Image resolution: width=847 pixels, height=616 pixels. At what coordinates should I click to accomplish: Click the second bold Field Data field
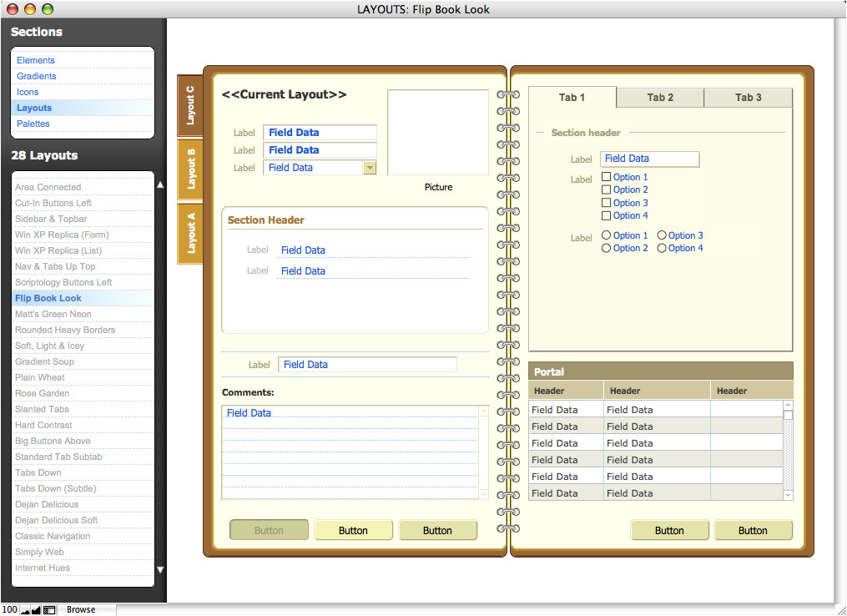(320, 149)
